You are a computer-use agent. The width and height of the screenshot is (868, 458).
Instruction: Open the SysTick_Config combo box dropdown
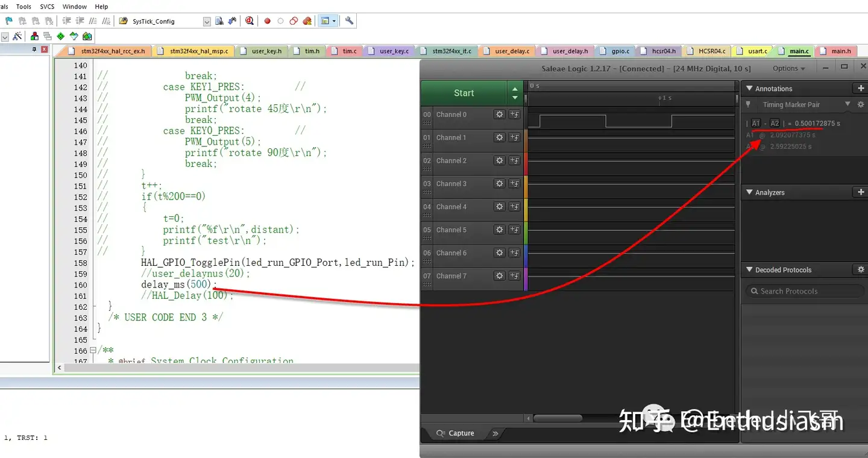(207, 21)
